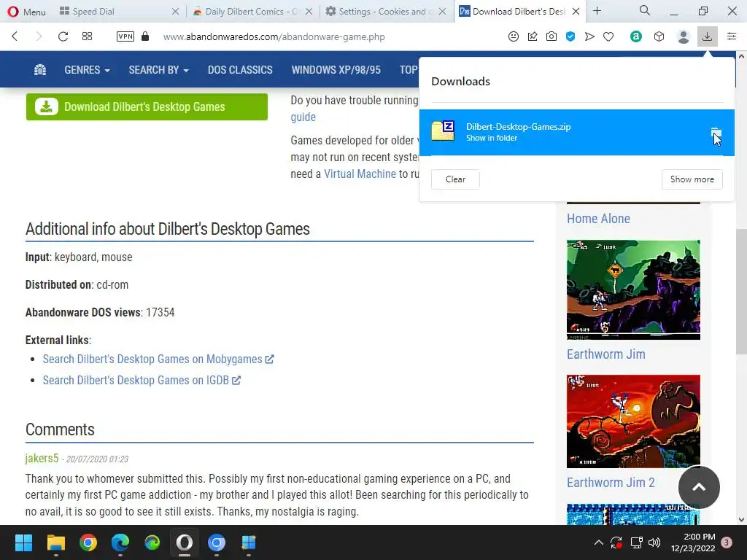Open File Explorer from the taskbar

56,542
